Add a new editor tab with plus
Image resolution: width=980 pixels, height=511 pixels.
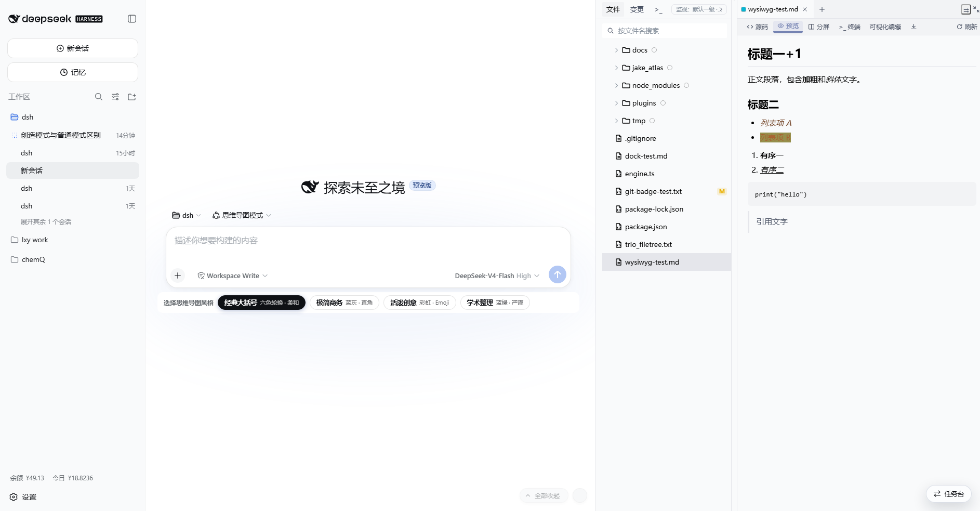point(822,9)
